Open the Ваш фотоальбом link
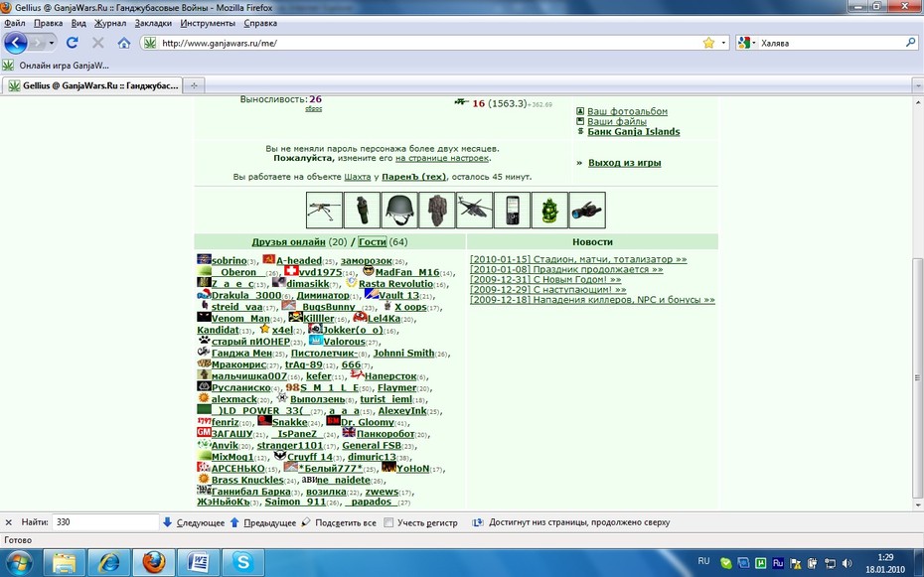 click(627, 111)
